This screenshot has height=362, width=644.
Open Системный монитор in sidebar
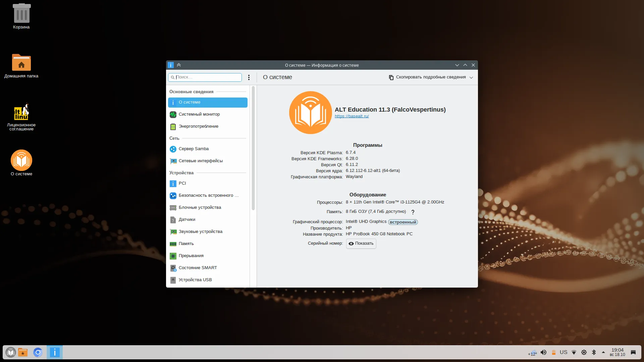[x=208, y=114]
